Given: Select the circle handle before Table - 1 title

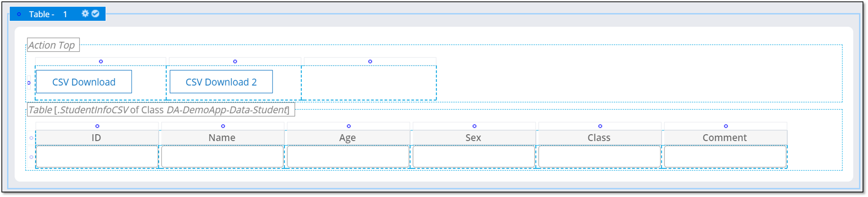Looking at the screenshot, I should (19, 14).
